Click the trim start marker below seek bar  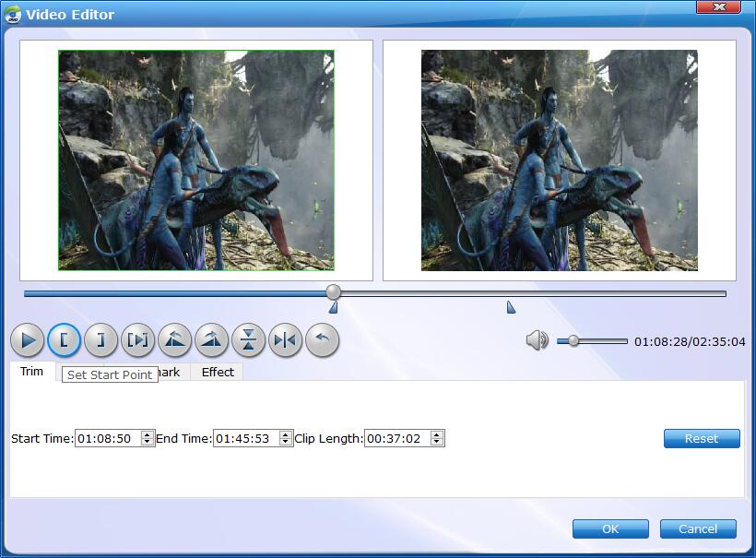pyautogui.click(x=333, y=308)
